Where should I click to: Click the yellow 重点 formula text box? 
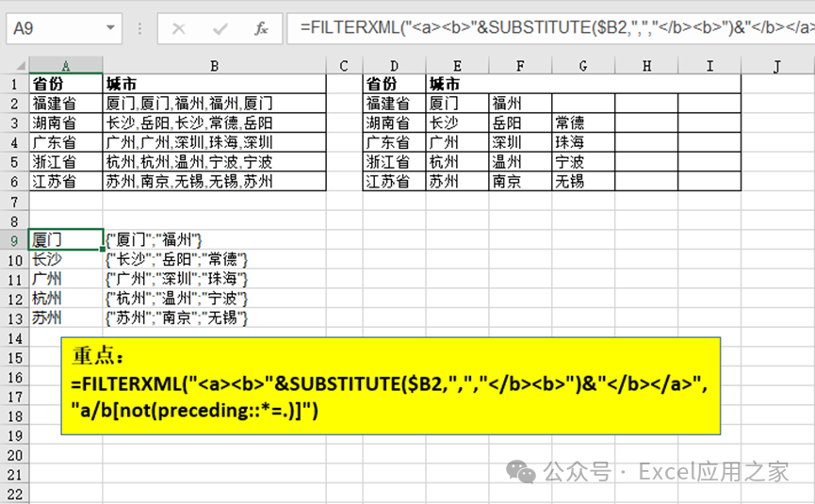[391, 385]
